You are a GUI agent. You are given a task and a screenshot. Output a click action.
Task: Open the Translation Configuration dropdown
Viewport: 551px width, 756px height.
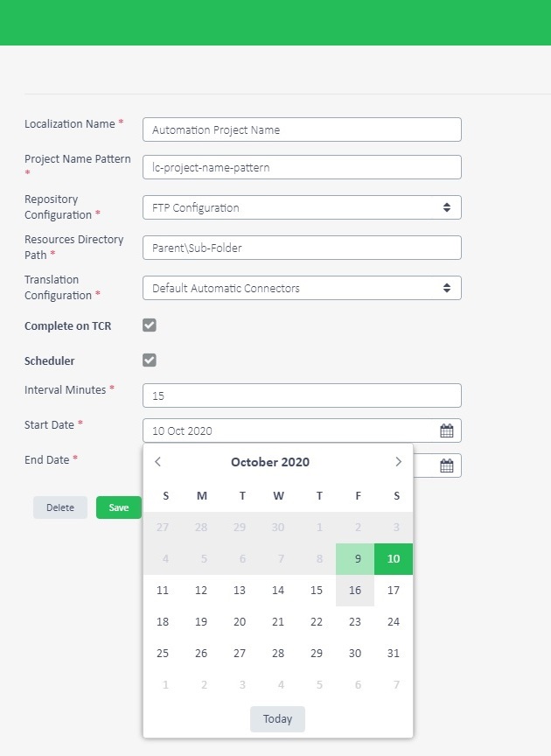pos(302,288)
